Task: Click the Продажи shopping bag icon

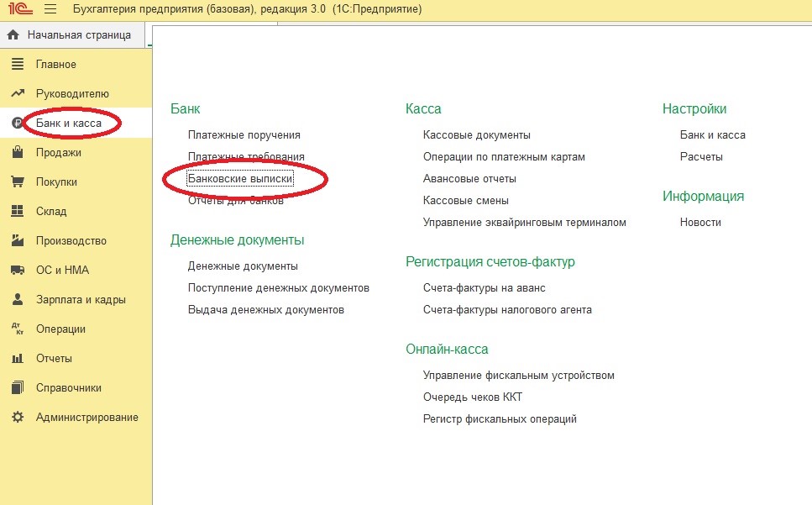Action: coord(18,152)
